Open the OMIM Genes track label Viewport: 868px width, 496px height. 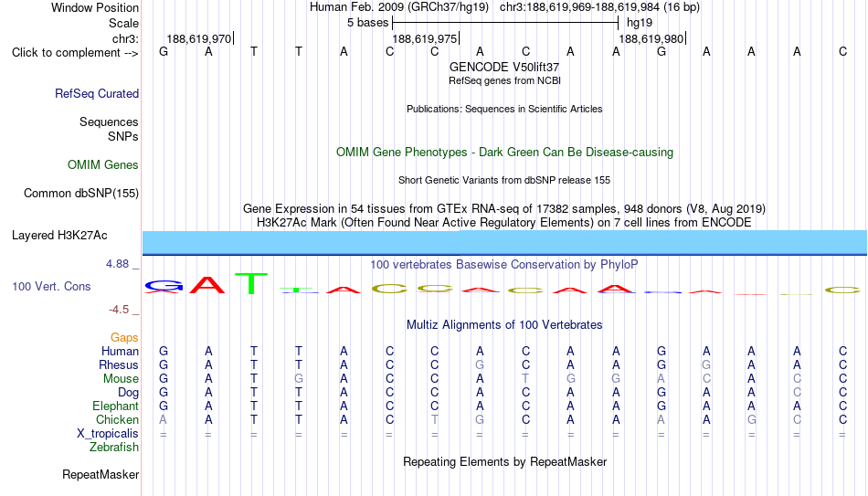103,165
